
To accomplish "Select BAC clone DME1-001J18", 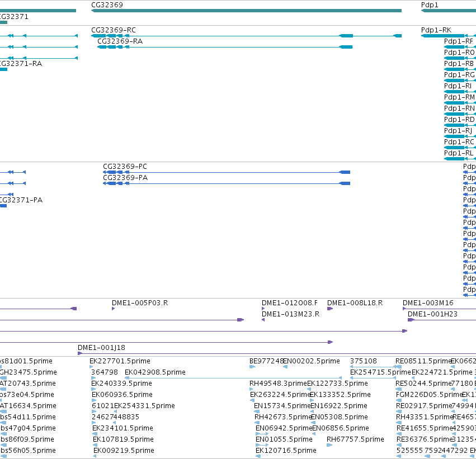I will [x=101, y=348].
